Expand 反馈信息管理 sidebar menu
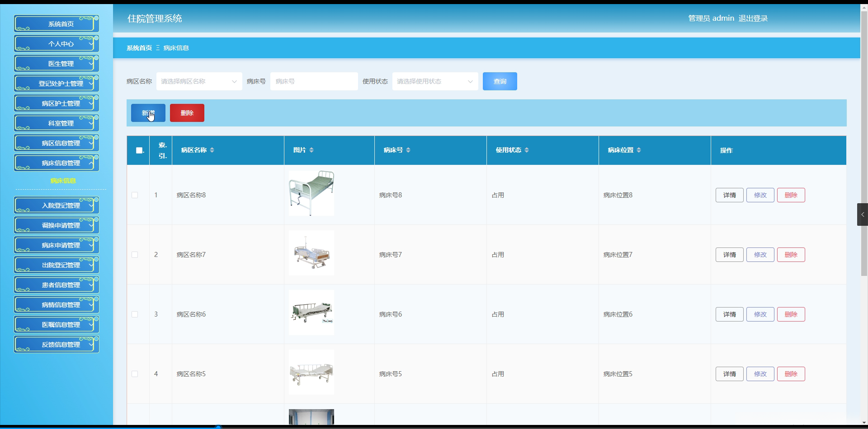Image resolution: width=868 pixels, height=429 pixels. [x=57, y=345]
